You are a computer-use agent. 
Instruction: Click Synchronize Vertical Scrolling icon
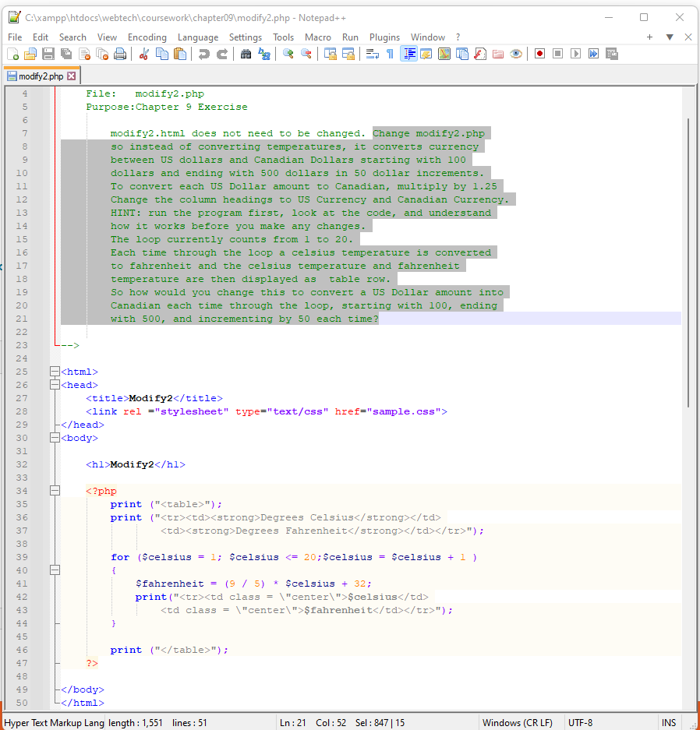pyautogui.click(x=331, y=54)
